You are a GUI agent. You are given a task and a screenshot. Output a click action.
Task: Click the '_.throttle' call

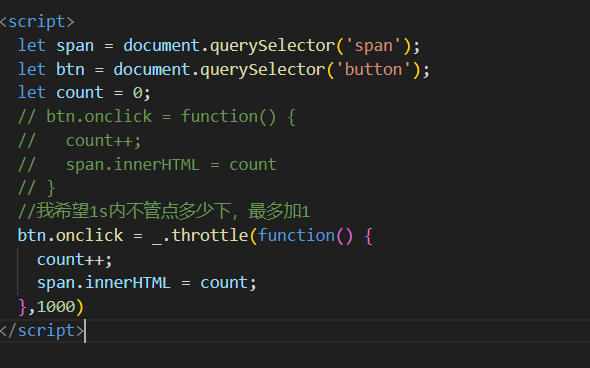coord(200,236)
